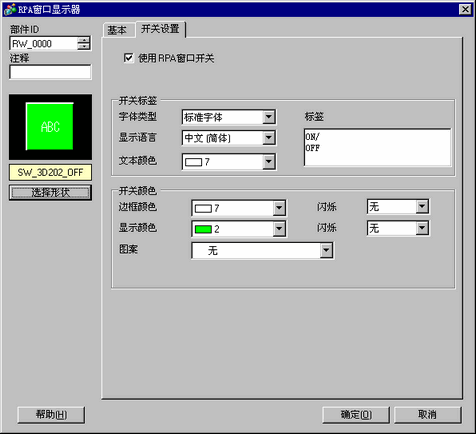Click the 确定(O) button

(x=356, y=415)
